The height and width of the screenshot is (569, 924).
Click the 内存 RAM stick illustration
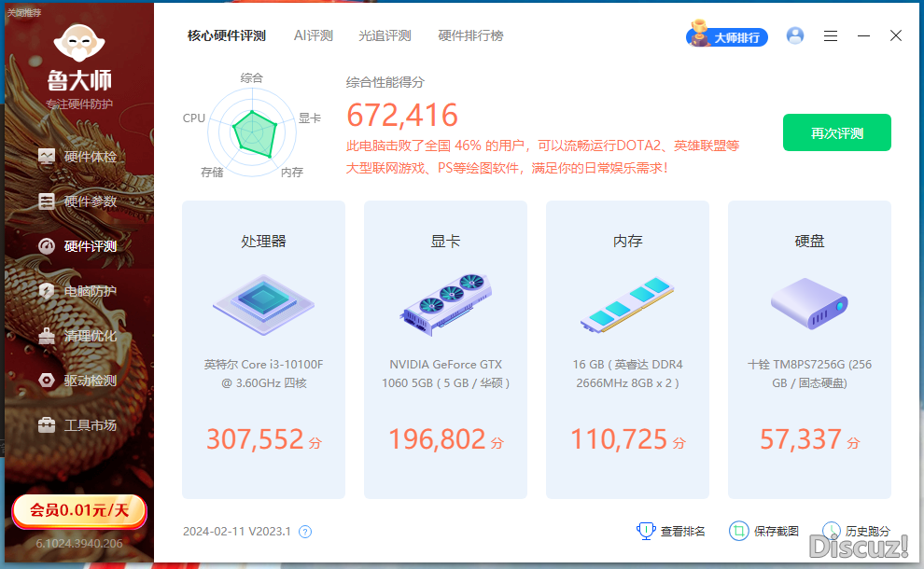point(627,305)
